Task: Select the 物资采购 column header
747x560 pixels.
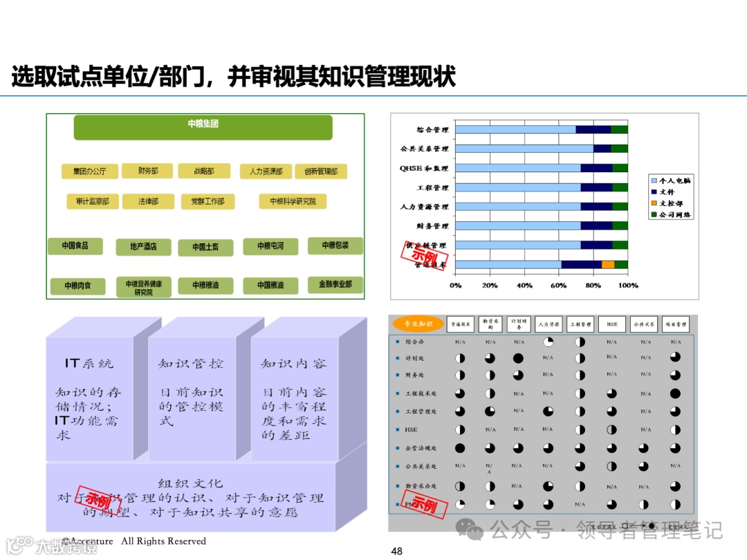Action: click(490, 324)
